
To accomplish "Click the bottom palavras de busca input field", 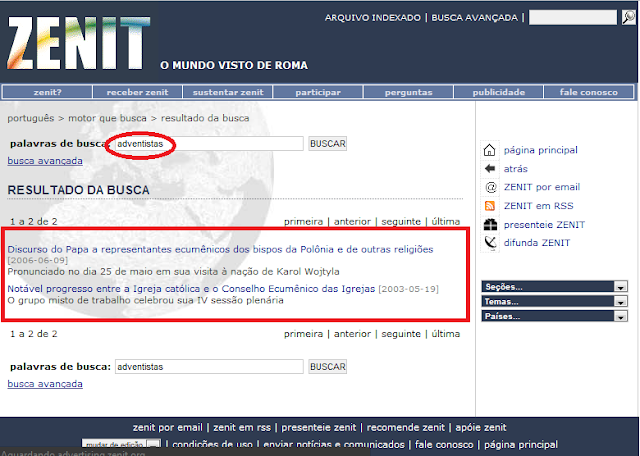I will point(209,367).
